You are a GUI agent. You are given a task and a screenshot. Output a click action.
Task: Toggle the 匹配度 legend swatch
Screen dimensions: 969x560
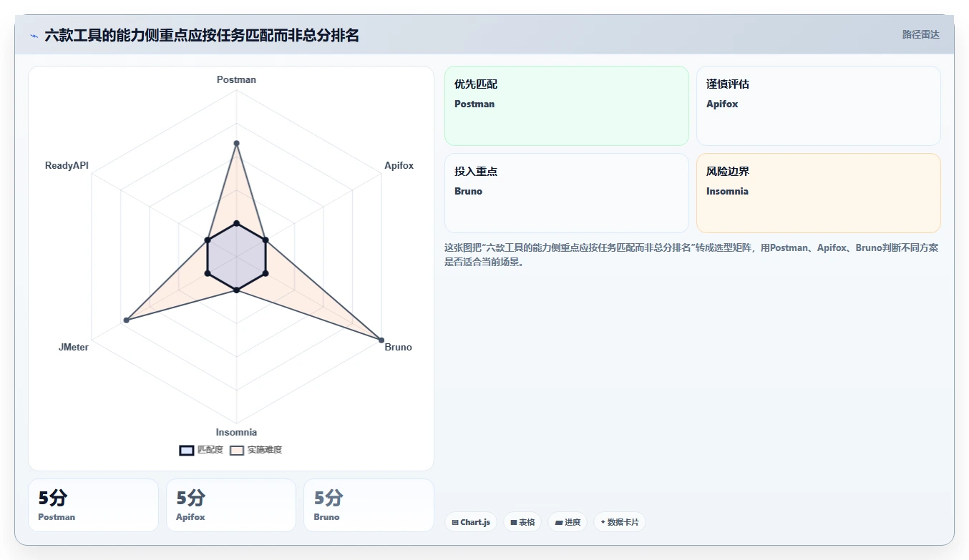(x=187, y=450)
